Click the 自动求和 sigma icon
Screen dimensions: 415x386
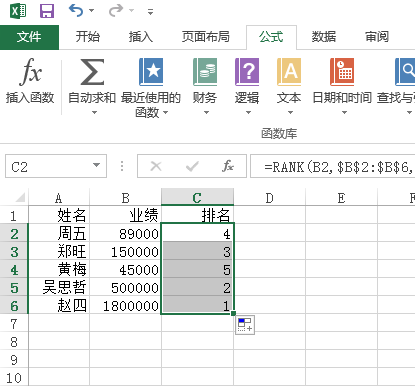click(92, 72)
